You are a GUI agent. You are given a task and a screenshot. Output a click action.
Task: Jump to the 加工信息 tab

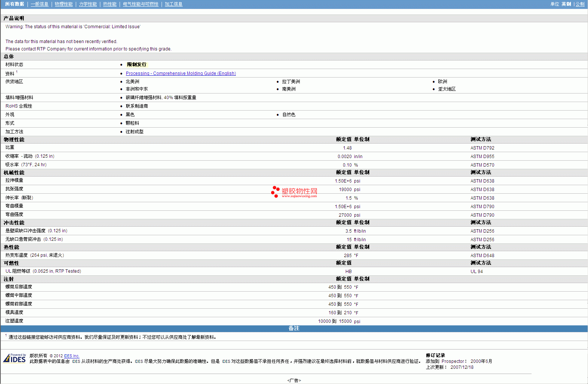coord(173,4)
